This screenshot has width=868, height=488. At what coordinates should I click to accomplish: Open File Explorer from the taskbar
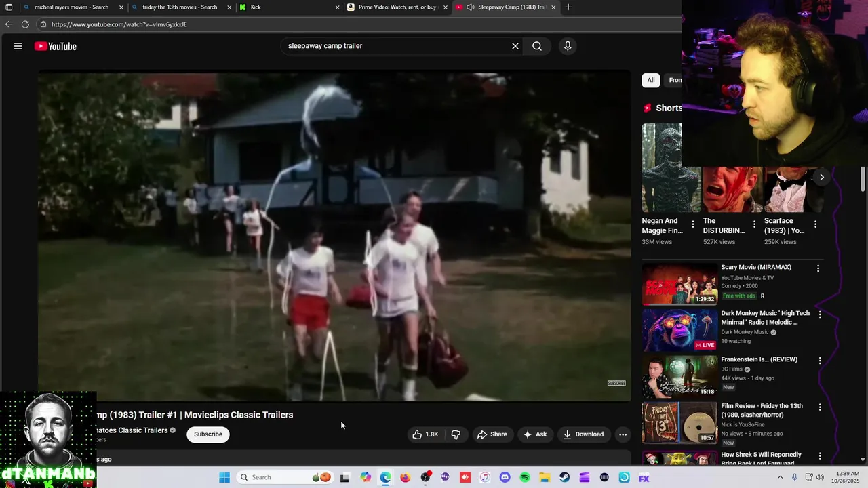545,477
